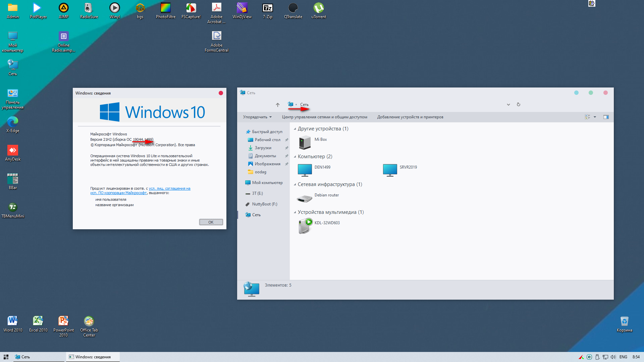
Task: Click the Windows: сведения taskbar button
Action: [93, 357]
